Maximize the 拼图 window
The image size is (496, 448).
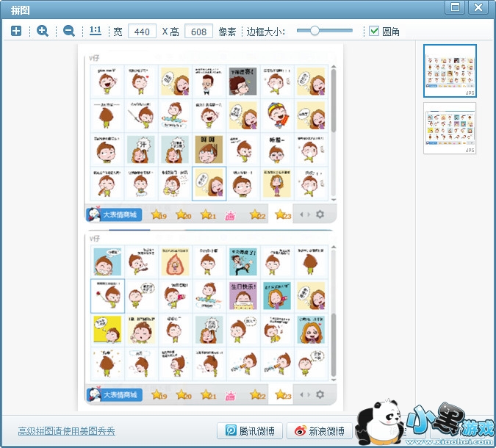tap(455, 7)
